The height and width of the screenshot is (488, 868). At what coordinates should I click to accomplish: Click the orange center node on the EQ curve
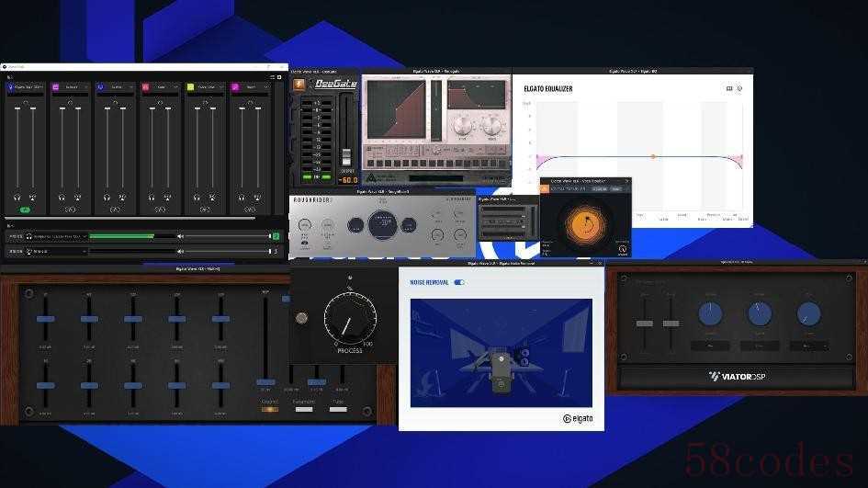pyautogui.click(x=653, y=157)
